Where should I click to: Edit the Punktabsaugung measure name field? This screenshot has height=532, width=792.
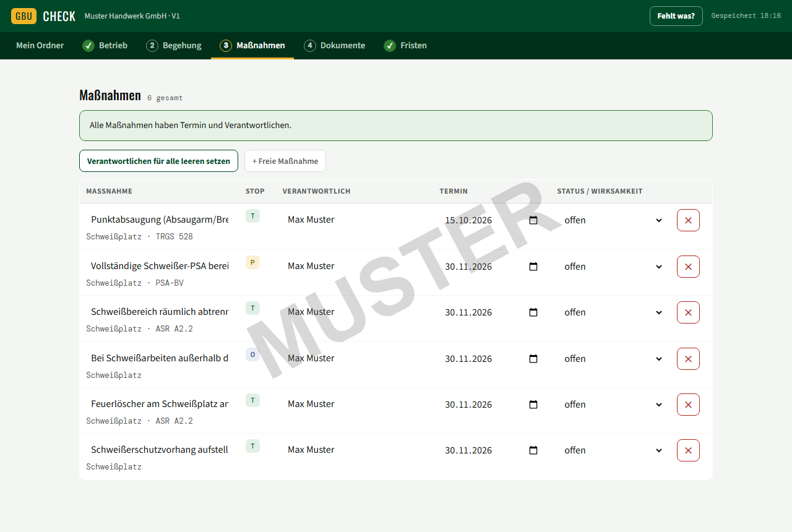(x=160, y=220)
